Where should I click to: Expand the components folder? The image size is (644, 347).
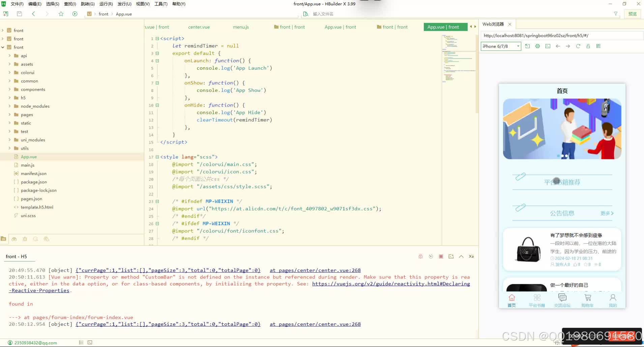click(x=9, y=89)
